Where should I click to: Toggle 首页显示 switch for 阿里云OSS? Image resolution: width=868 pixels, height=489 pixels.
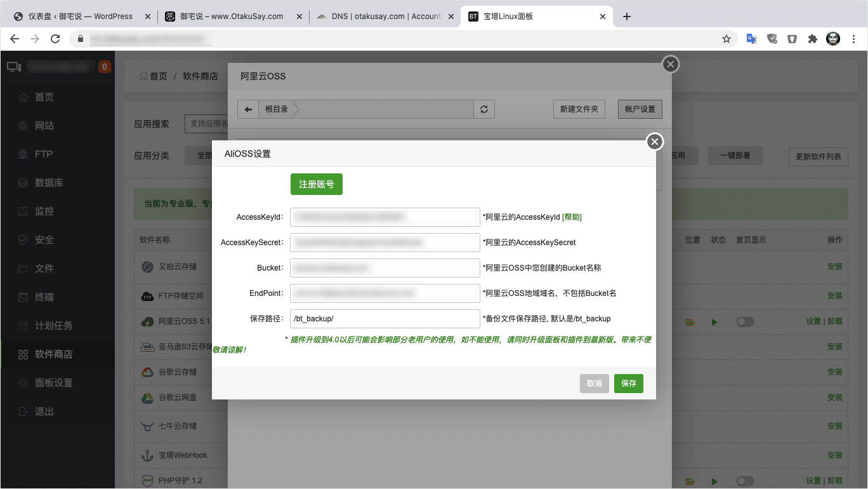click(745, 322)
